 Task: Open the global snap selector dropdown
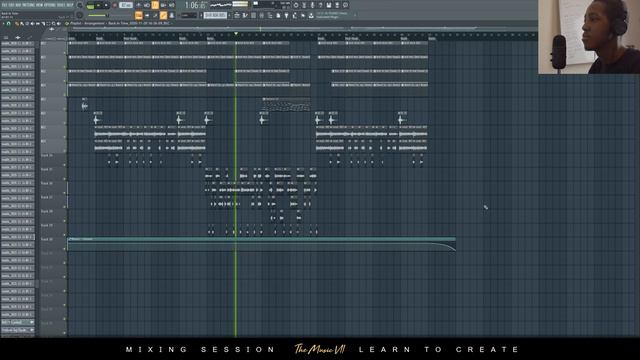(x=189, y=15)
